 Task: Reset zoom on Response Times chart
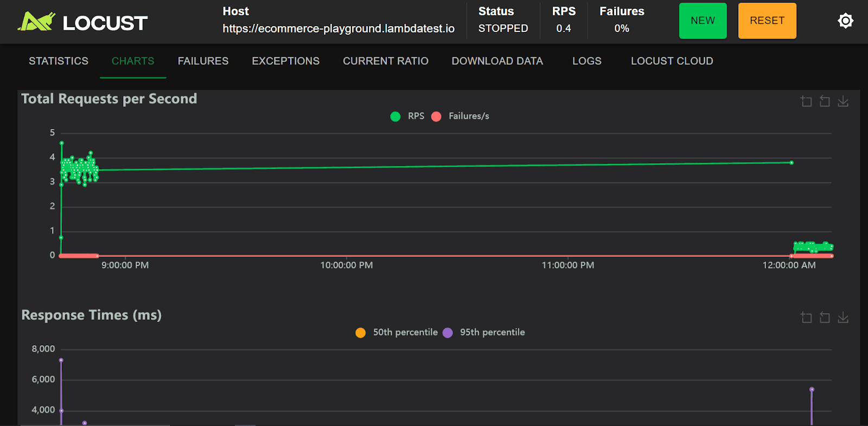click(x=825, y=318)
